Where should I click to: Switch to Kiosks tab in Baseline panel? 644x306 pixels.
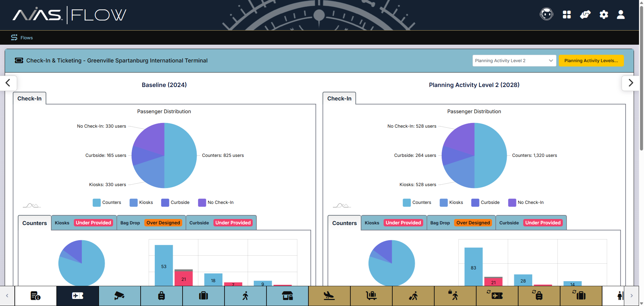pos(84,223)
